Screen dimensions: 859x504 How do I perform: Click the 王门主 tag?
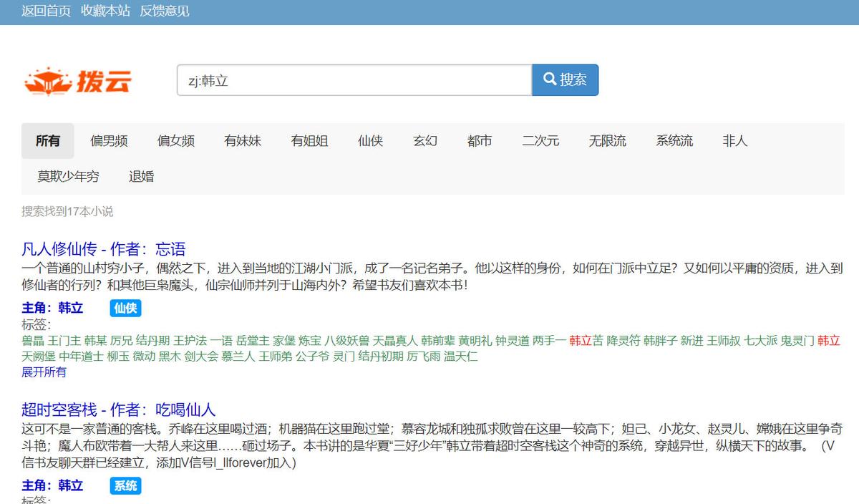coord(64,341)
